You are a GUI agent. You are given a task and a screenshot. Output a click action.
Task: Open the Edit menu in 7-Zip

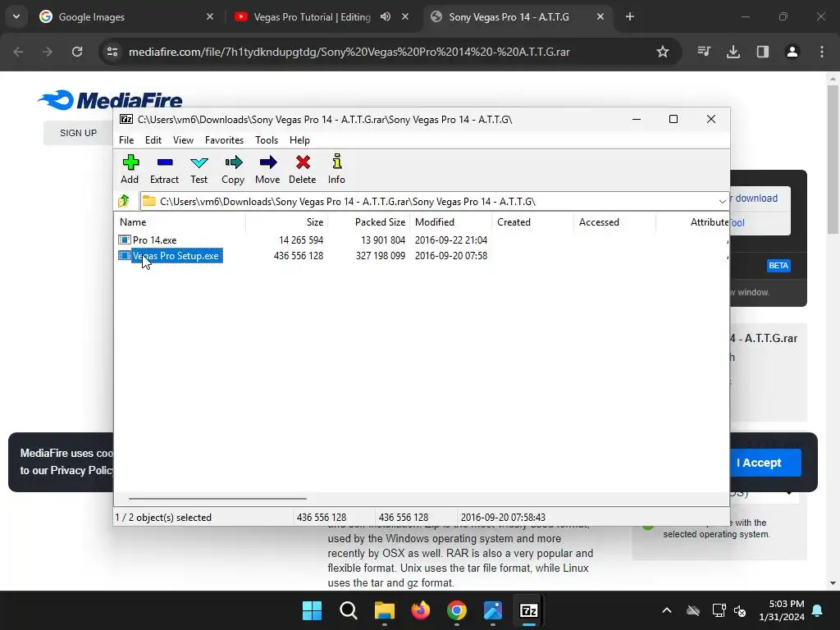[x=153, y=139]
